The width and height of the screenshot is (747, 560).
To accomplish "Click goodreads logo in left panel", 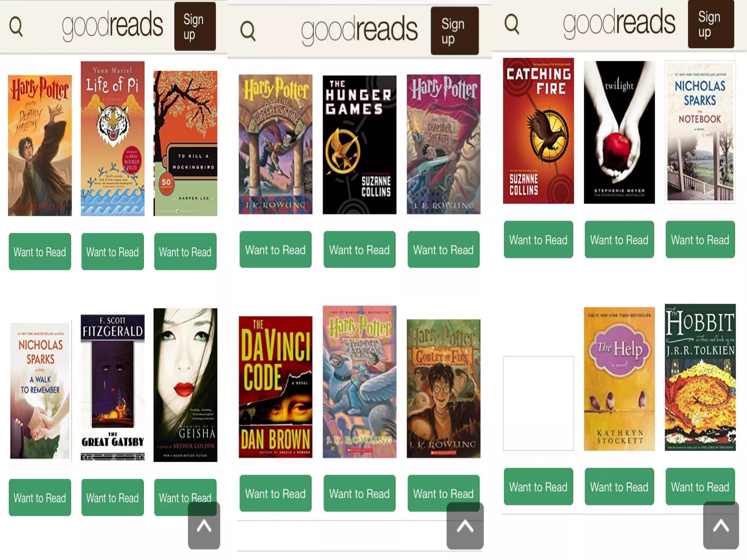I will point(112,25).
